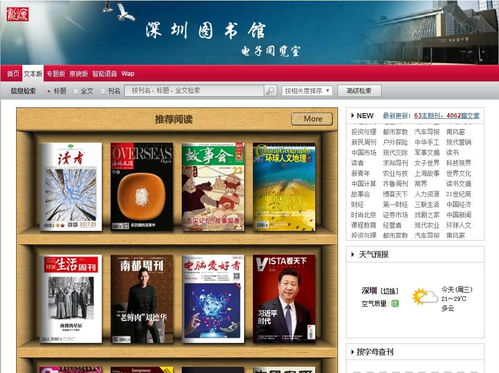Open the 博客天下 link
Viewport: 499px width, 373px height.
click(395, 194)
